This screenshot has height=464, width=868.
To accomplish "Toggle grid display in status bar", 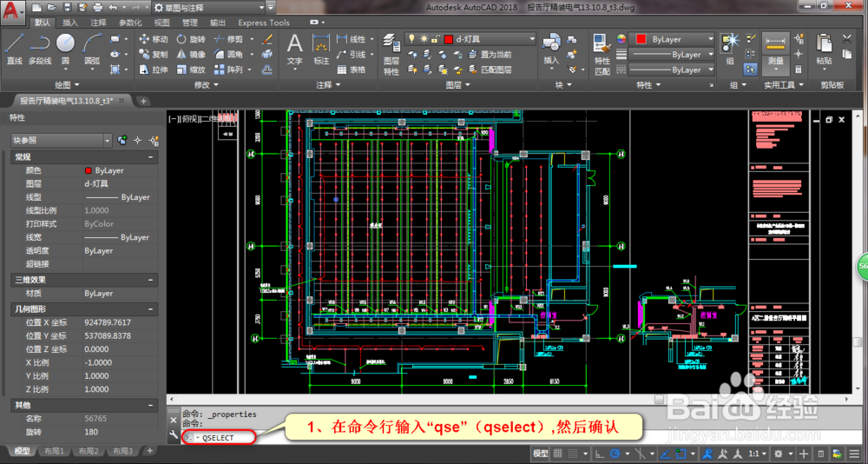I will coord(558,453).
